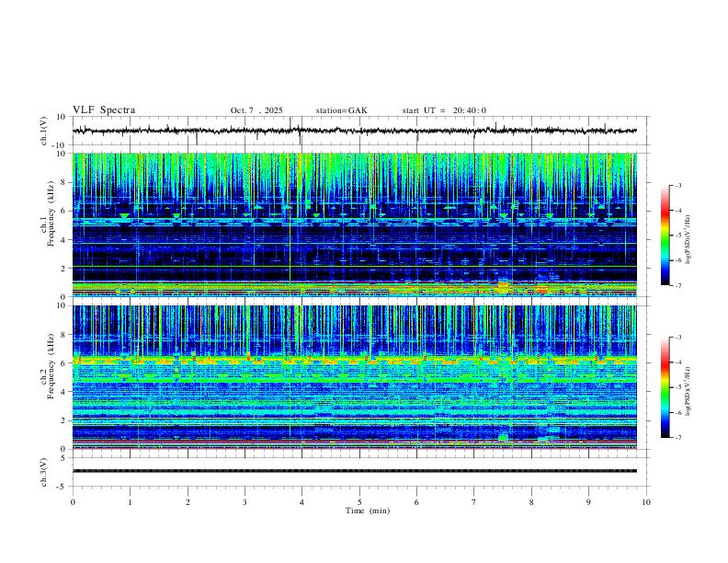Select the "start UT = 20:40:0" header text
This screenshot has width=728, height=563.
coord(444,110)
